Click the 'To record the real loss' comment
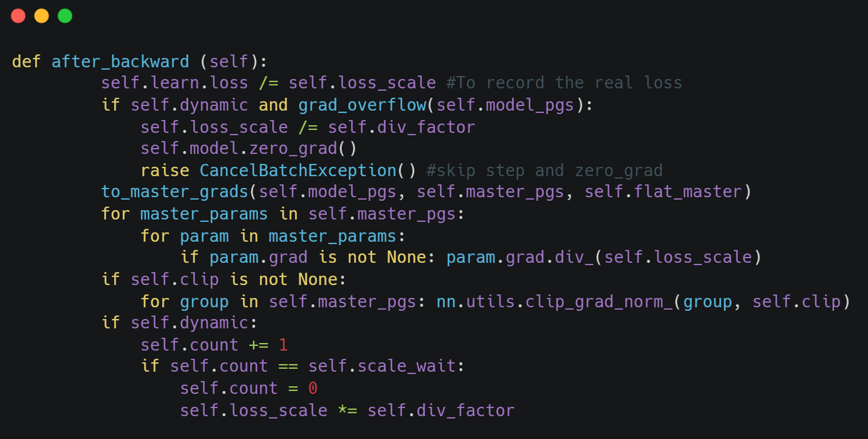 coord(564,83)
